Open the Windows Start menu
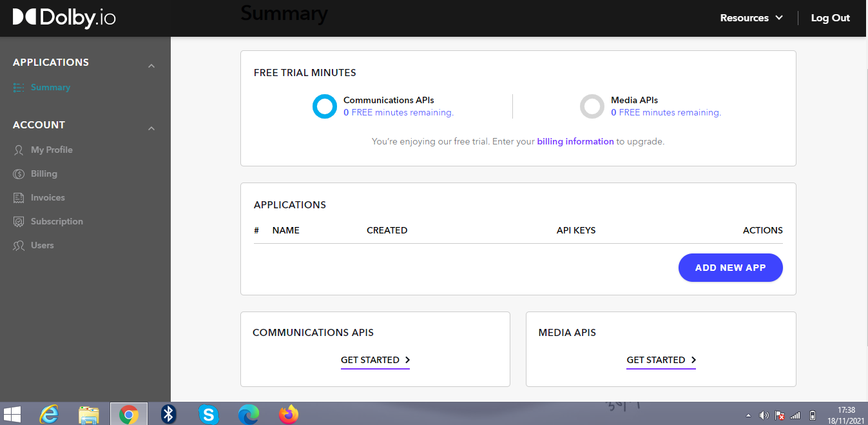The height and width of the screenshot is (425, 868). 12,414
